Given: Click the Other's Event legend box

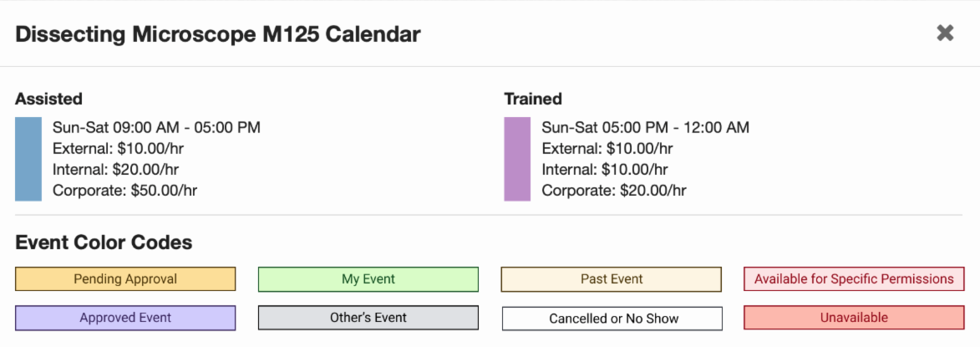Looking at the screenshot, I should [368, 318].
